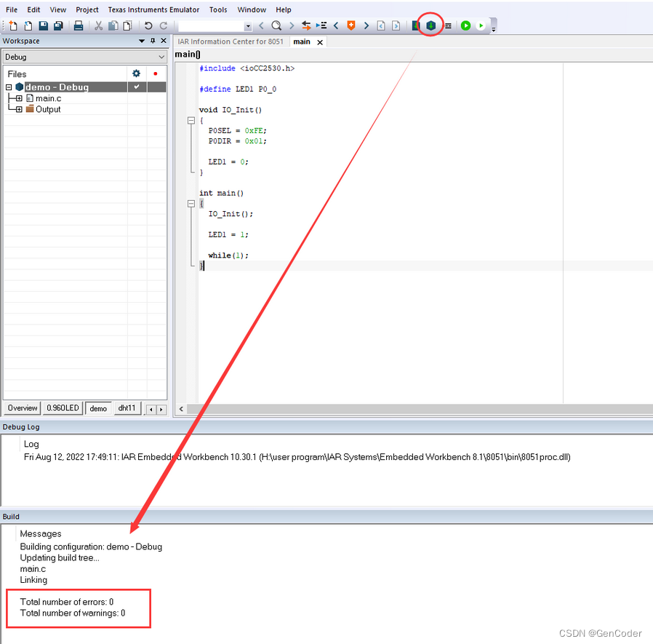653x644 pixels.
Task: Collapse the IO_Init function code fold
Action: [x=191, y=121]
